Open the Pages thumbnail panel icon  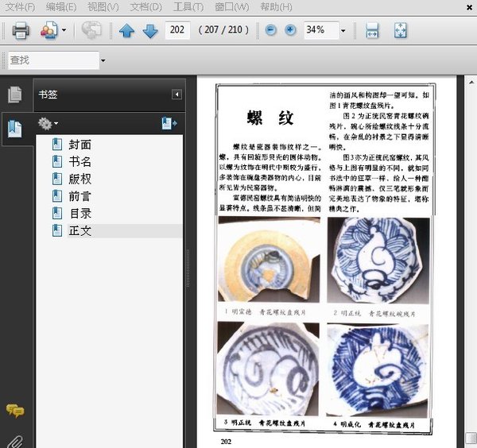click(14, 95)
